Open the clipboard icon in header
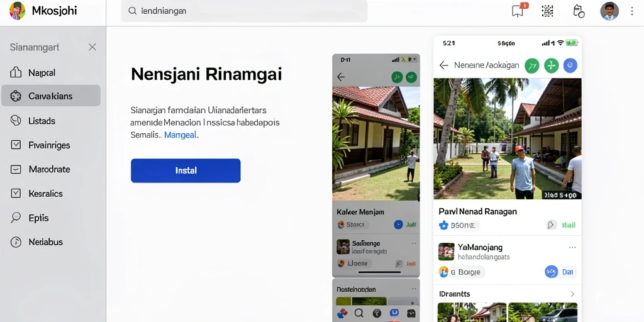This screenshot has height=322, width=644. tap(579, 11)
